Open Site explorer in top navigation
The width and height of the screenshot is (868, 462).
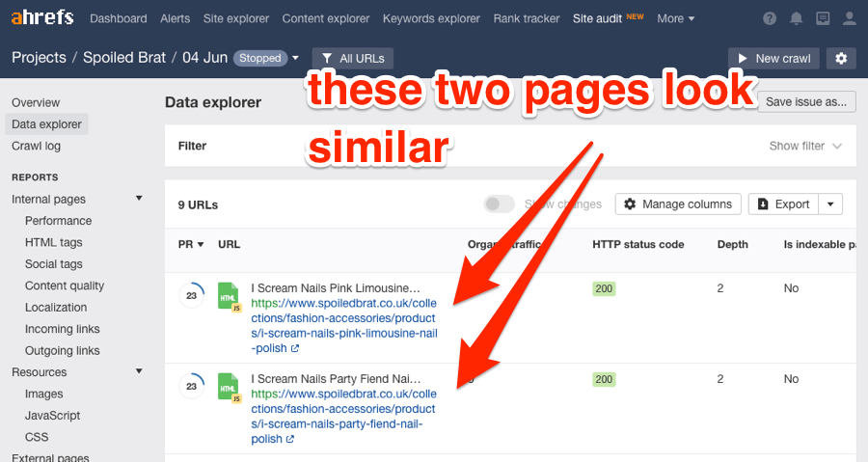[236, 19]
